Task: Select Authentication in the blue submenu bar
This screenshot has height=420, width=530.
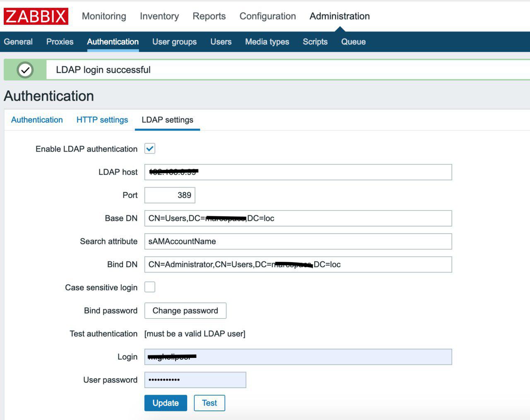Action: [113, 42]
